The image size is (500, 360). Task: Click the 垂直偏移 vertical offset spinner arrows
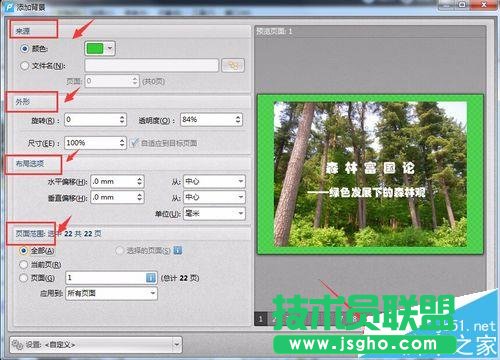click(140, 197)
